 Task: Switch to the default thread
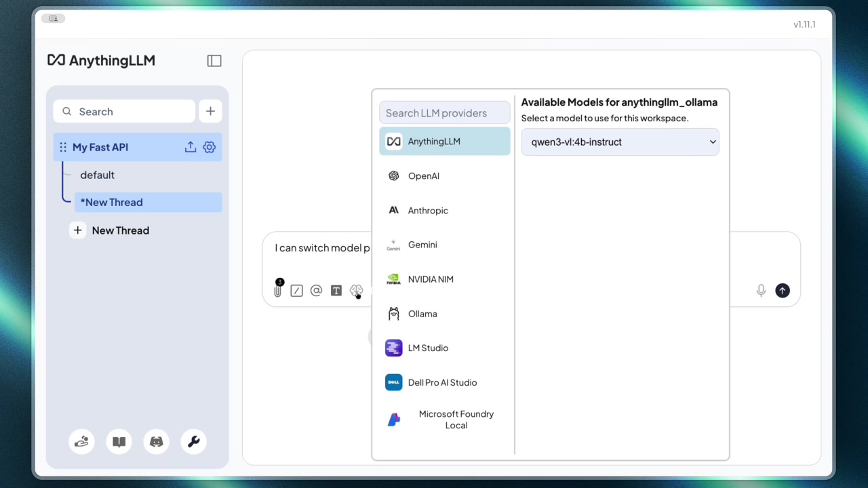point(97,174)
